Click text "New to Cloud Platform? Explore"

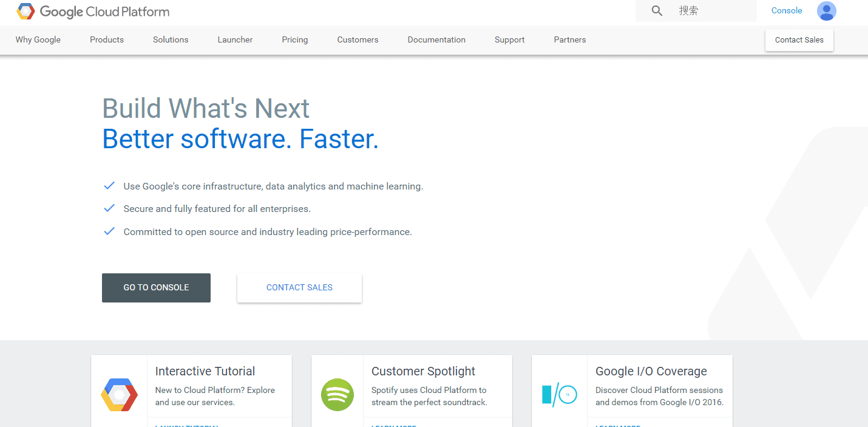coord(215,390)
